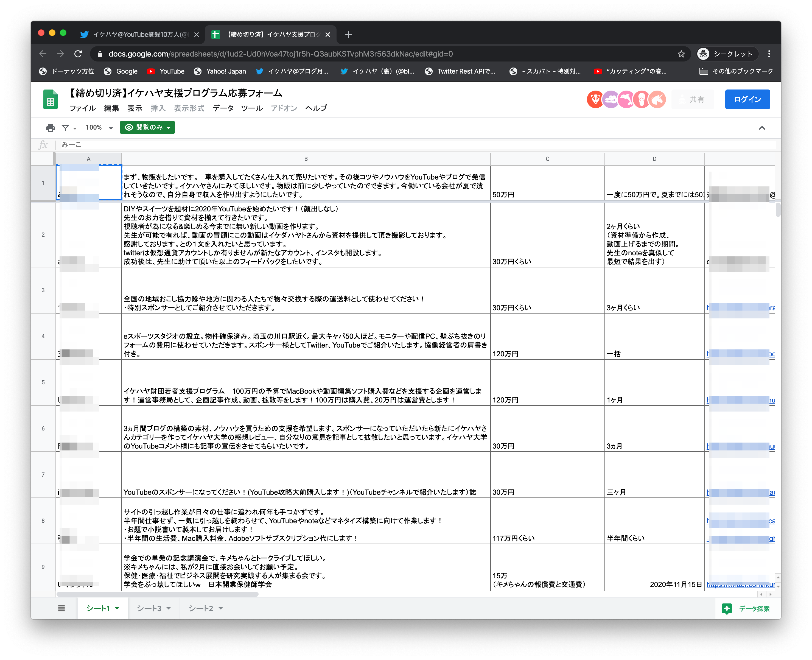Switch to シート3 tab
This screenshot has width=812, height=660.
tap(149, 608)
